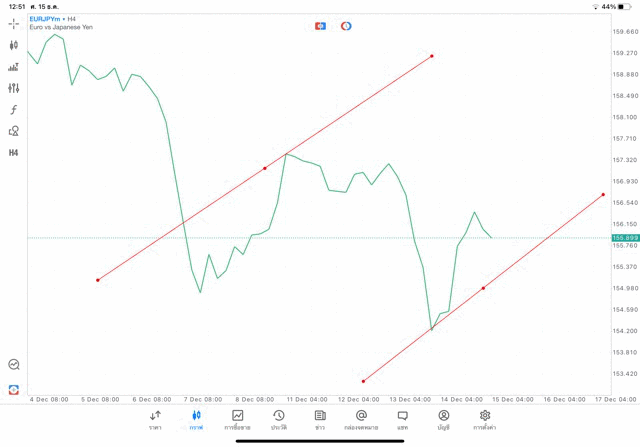Switch to the การซื้อขาย (Trade) tab
The width and height of the screenshot is (640, 447).
coord(237,419)
